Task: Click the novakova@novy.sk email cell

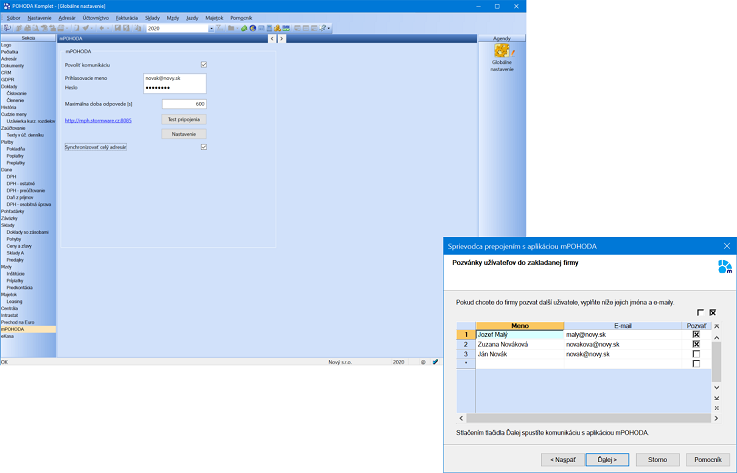Action: coord(623,344)
